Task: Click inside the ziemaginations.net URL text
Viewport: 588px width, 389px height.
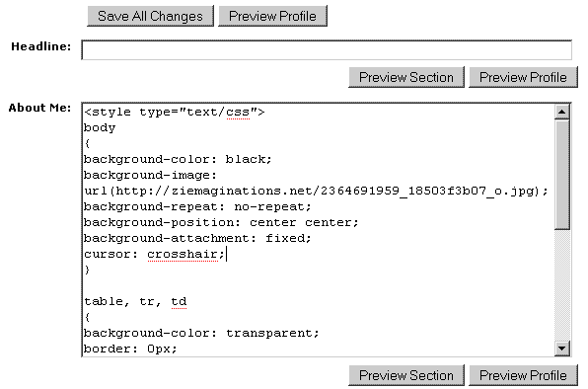Action: [316, 191]
